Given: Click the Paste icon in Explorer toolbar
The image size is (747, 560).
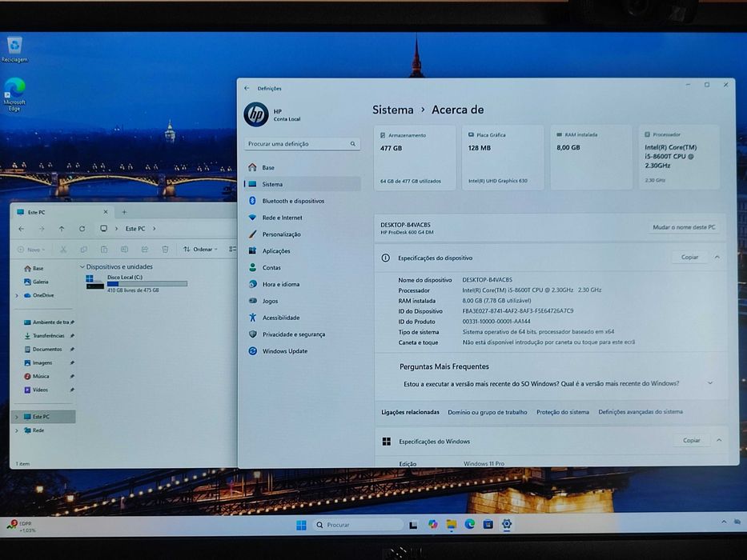Looking at the screenshot, I should click(x=104, y=249).
